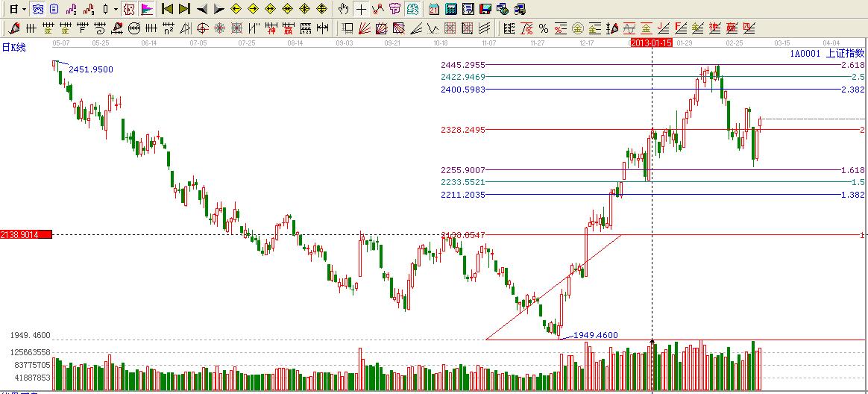The width and height of the screenshot is (868, 394).
Task: Click the red floppy disk save icon
Action: [485, 9]
